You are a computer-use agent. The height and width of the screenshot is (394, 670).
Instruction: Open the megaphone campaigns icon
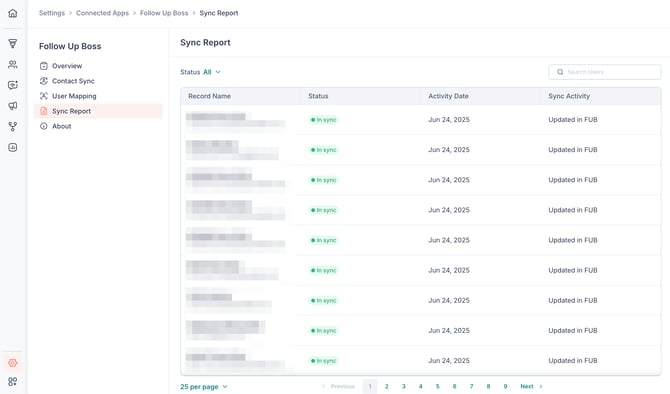(13, 106)
